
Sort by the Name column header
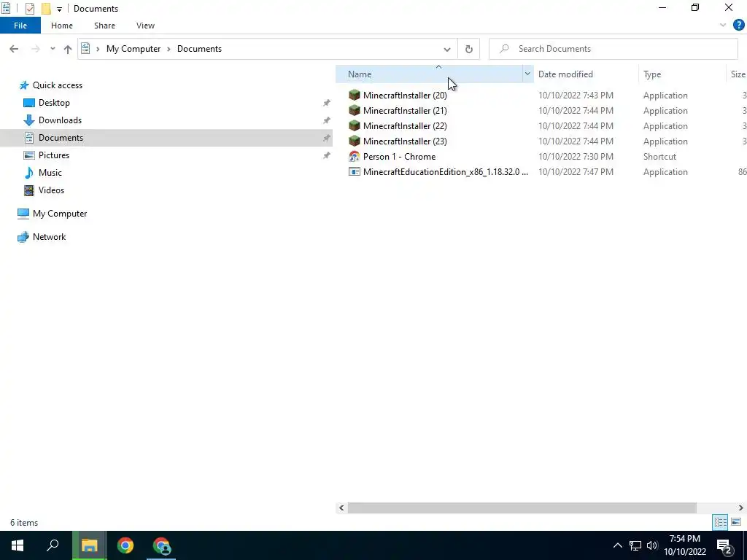pyautogui.click(x=429, y=74)
